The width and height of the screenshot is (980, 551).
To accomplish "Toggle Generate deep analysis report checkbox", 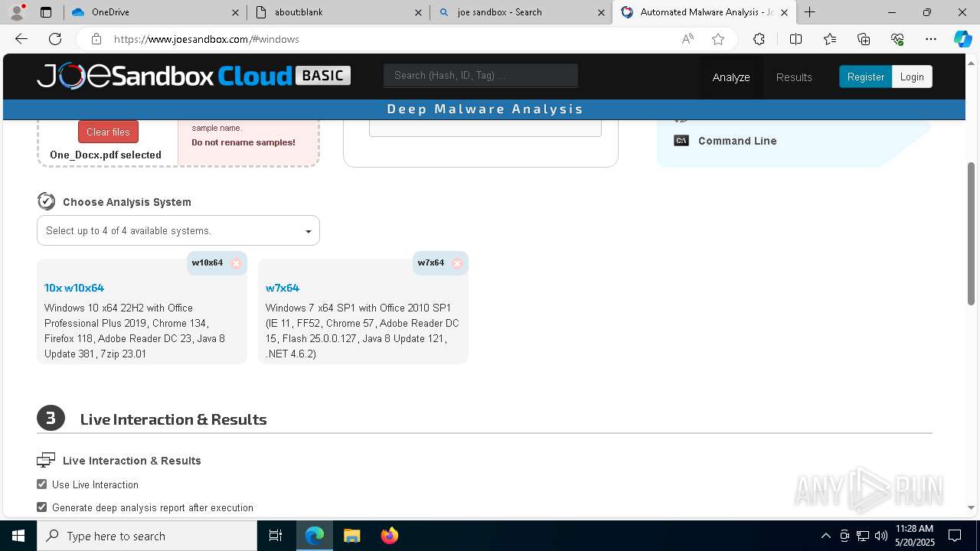I will pos(42,507).
